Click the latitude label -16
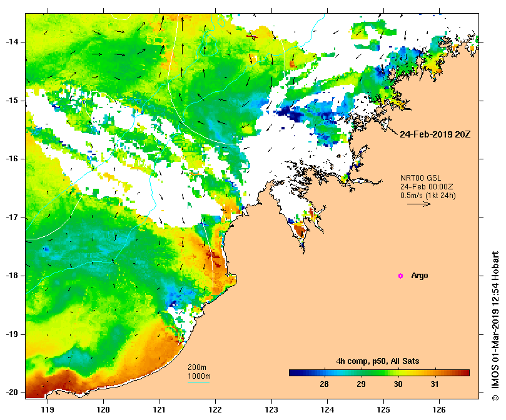The image size is (506, 420). [12, 159]
